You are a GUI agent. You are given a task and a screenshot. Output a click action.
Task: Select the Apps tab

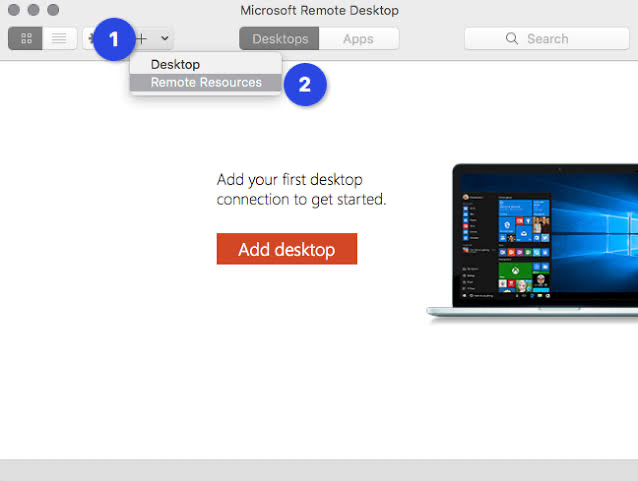[x=358, y=39]
